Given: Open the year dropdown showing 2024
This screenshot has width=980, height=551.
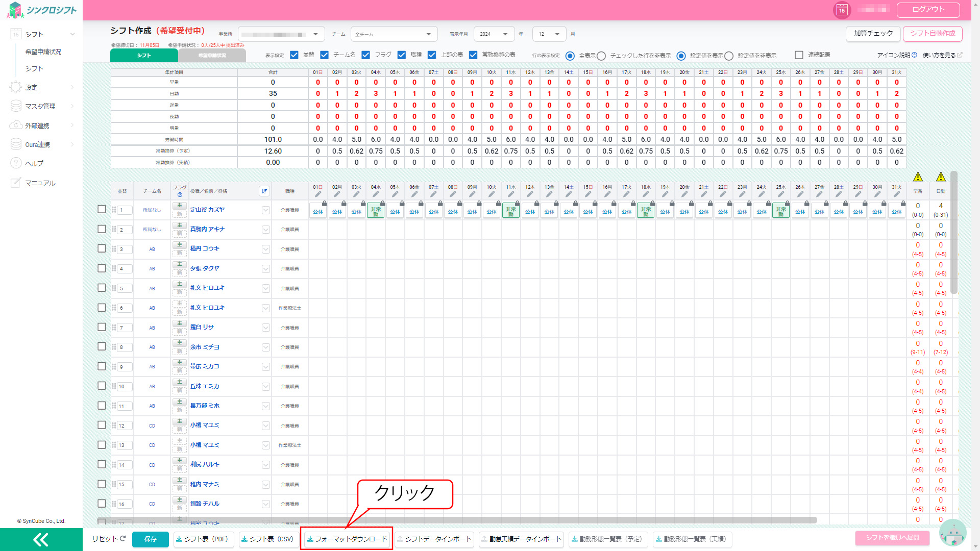Looking at the screenshot, I should tap(494, 34).
